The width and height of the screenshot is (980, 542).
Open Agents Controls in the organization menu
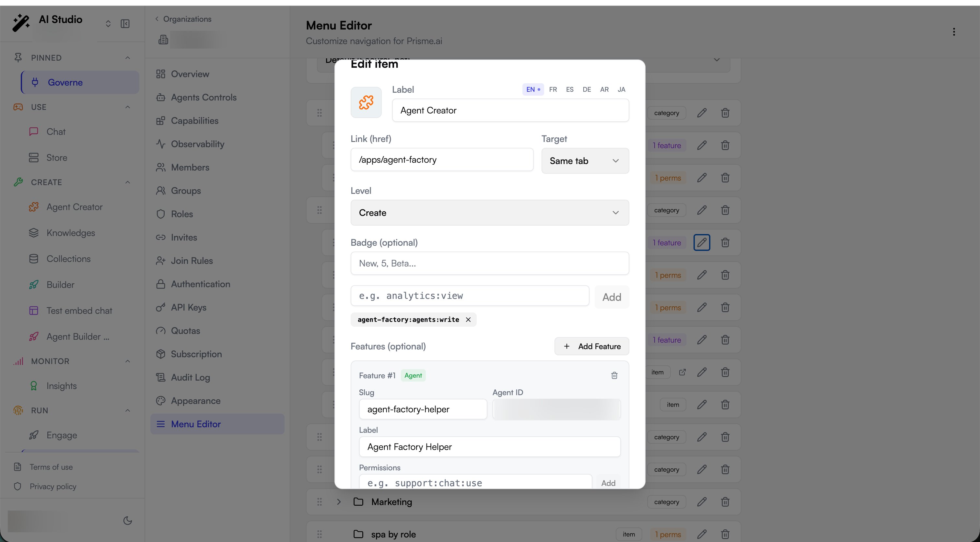point(204,98)
